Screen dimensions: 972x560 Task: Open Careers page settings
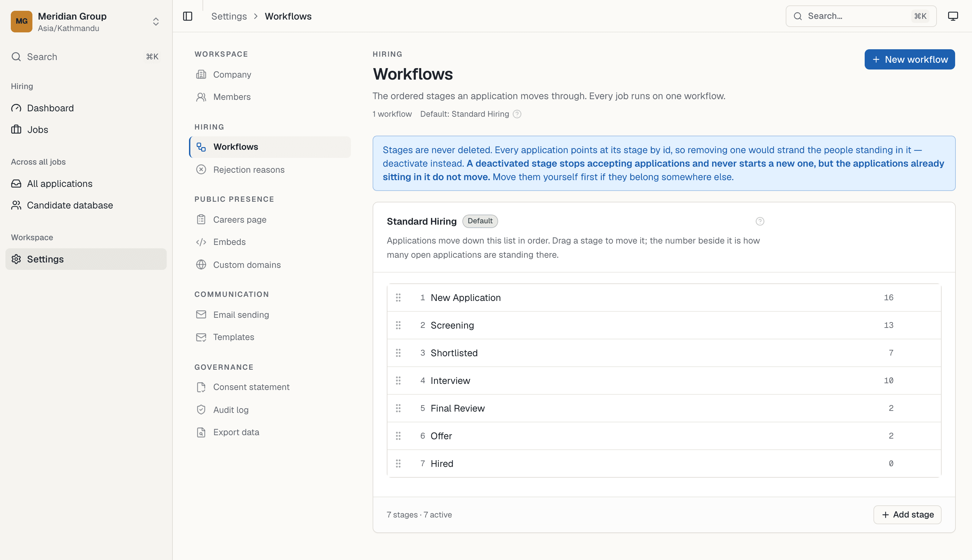tap(270, 220)
